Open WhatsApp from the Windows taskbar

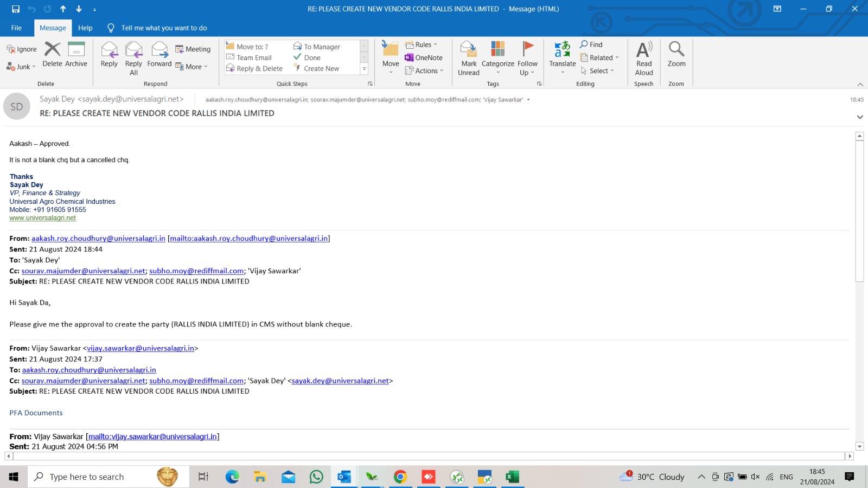(x=316, y=477)
